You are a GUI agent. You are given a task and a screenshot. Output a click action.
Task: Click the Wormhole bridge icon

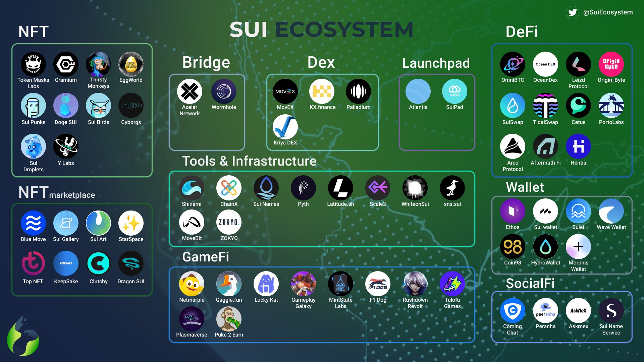(x=224, y=92)
